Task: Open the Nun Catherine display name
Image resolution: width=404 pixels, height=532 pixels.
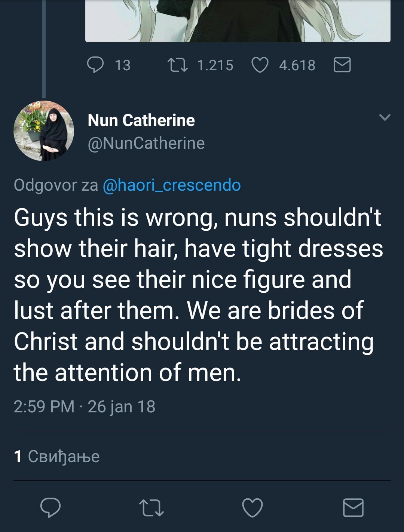Action: (x=141, y=120)
